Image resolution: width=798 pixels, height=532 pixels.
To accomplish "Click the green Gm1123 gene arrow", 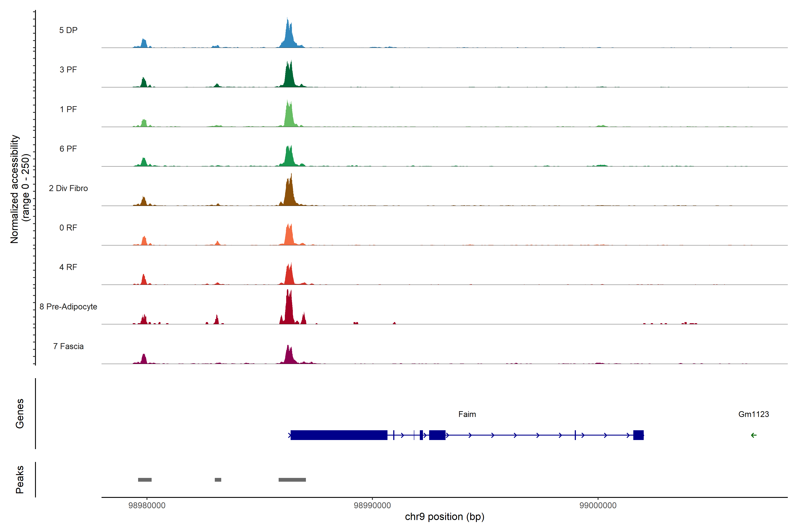I will pyautogui.click(x=753, y=435).
